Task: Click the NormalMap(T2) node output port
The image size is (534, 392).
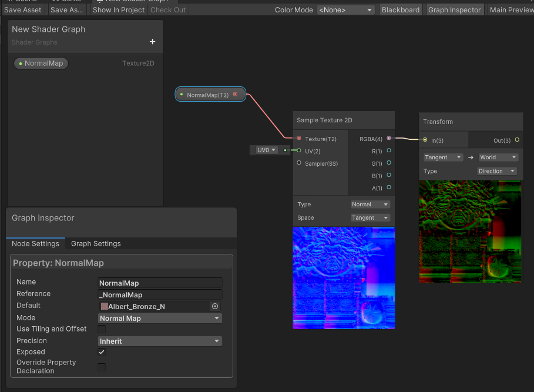Action: pos(235,95)
